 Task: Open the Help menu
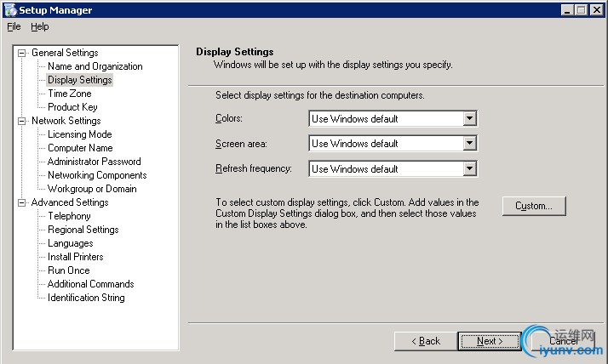pos(40,26)
